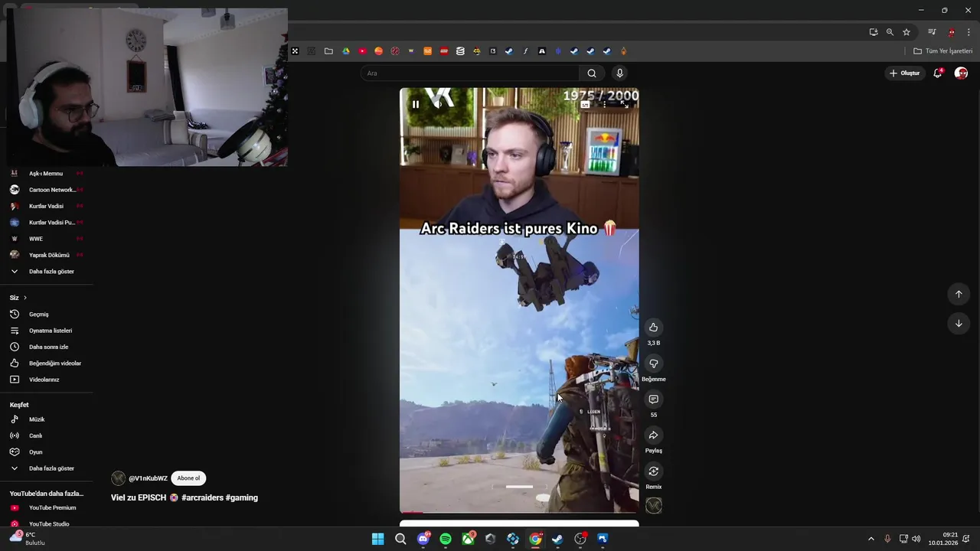Show hidden system tray icons
Viewport: 980px width, 551px height.
tap(871, 539)
